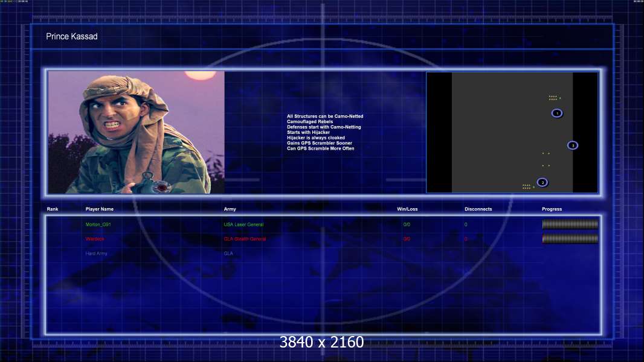
Task: Click the Rank column header
Action: (x=53, y=209)
